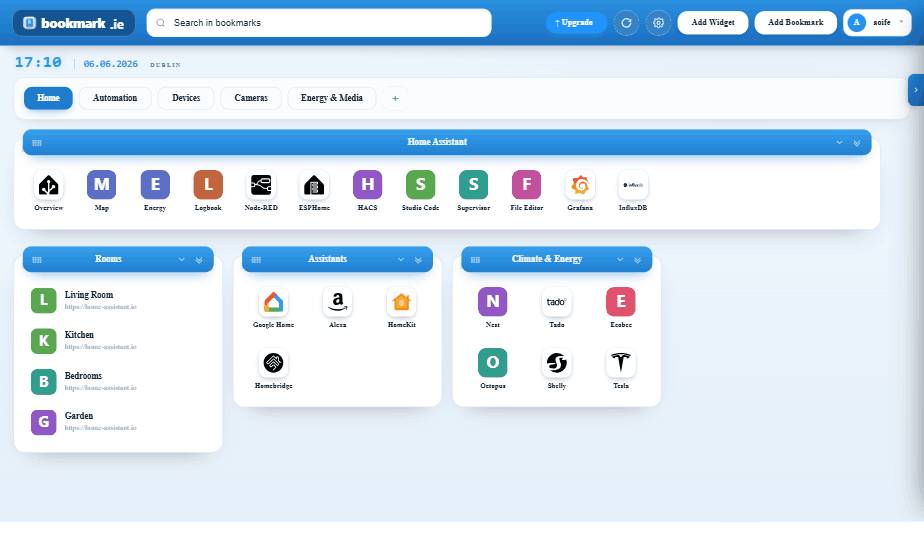
Task: Click the refresh icon in header
Action: pos(626,23)
